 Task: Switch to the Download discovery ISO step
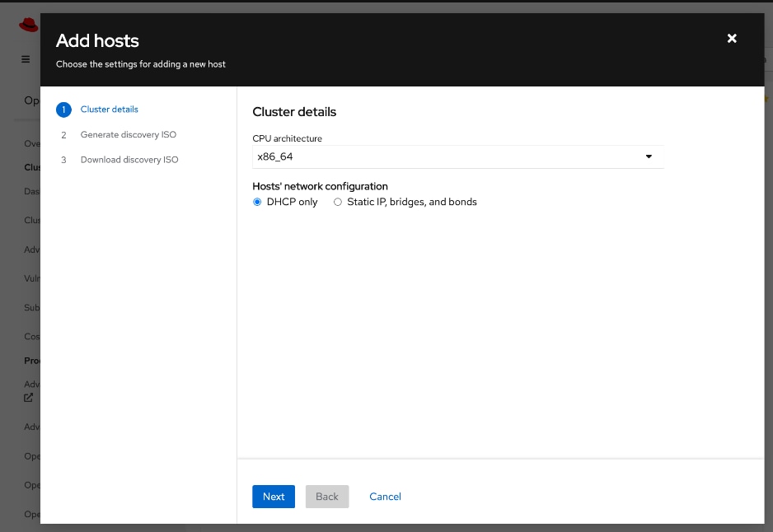tap(129, 159)
